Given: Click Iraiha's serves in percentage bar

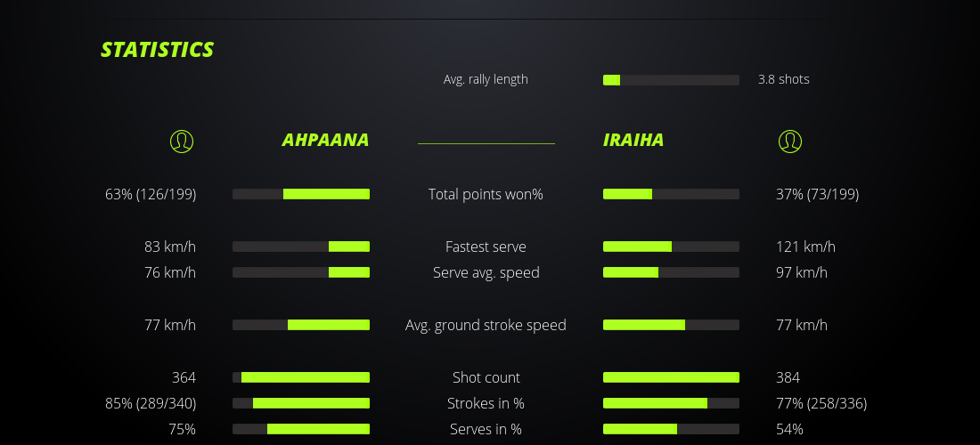Looking at the screenshot, I should tap(671, 429).
